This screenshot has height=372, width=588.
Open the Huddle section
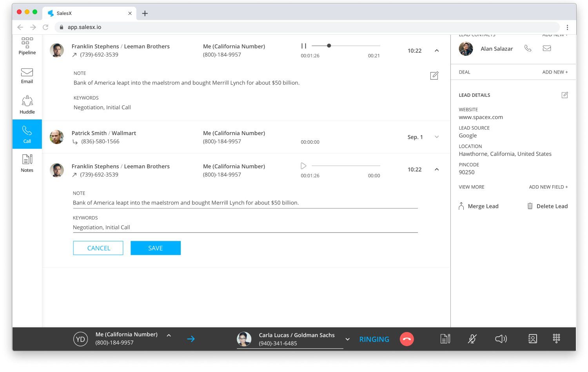[27, 105]
